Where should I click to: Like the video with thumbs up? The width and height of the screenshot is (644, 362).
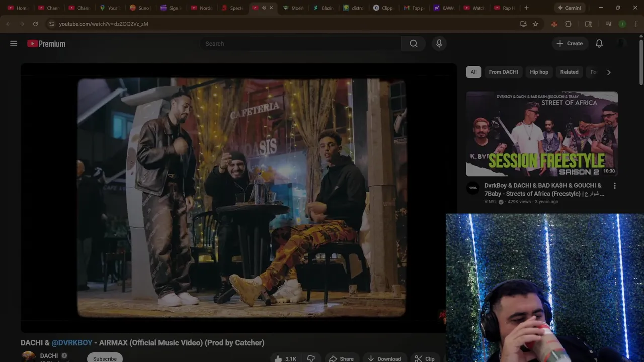[x=285, y=358]
